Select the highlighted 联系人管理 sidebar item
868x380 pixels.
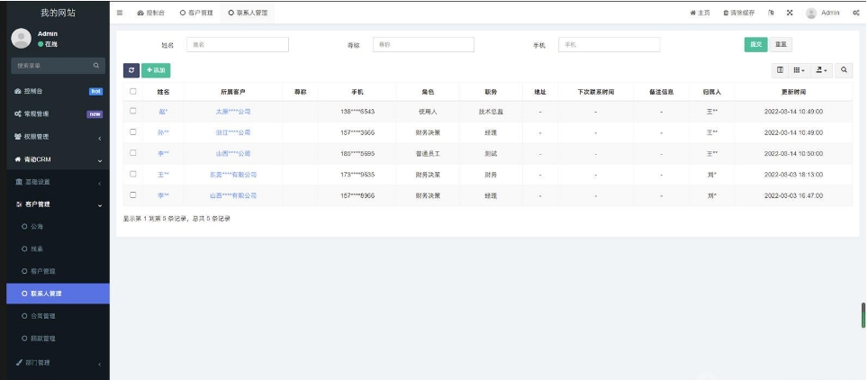[59, 294]
